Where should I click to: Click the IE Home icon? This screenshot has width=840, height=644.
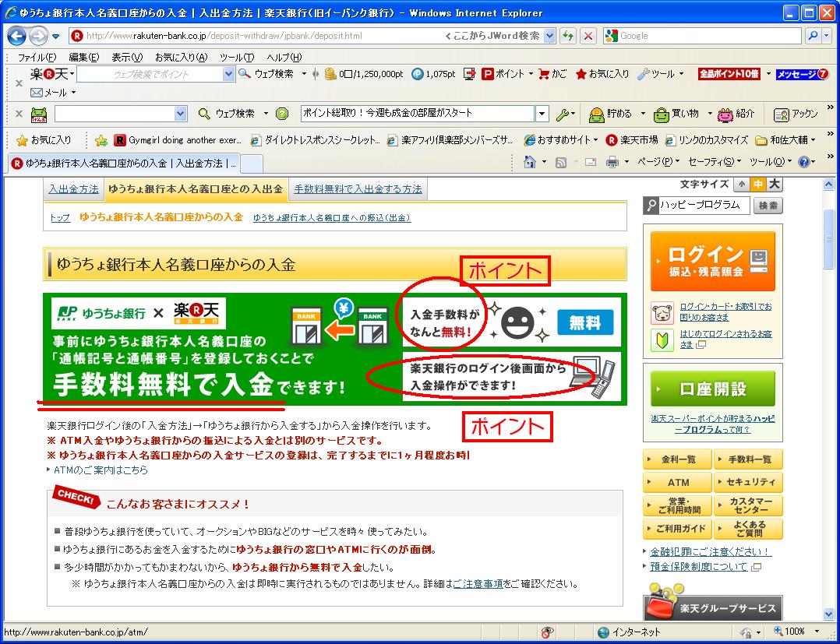pos(529,162)
